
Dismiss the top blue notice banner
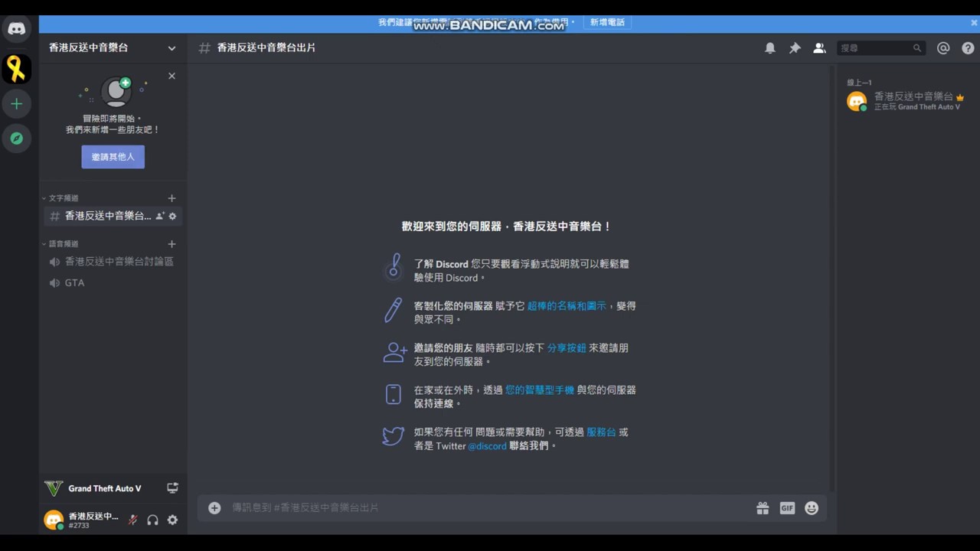tap(974, 23)
